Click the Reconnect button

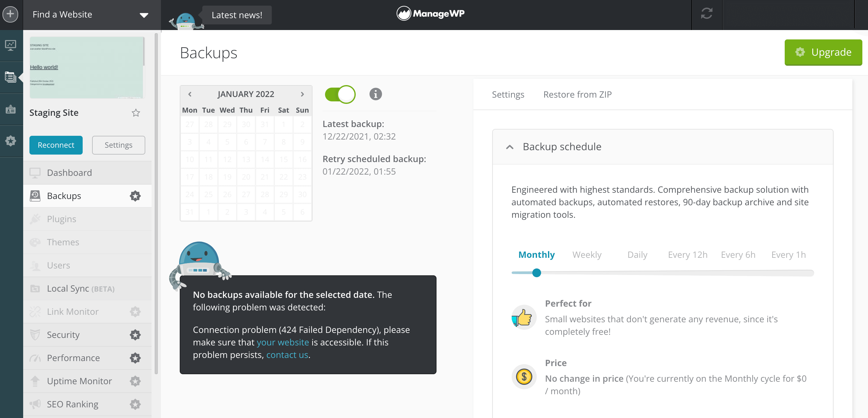[56, 145]
